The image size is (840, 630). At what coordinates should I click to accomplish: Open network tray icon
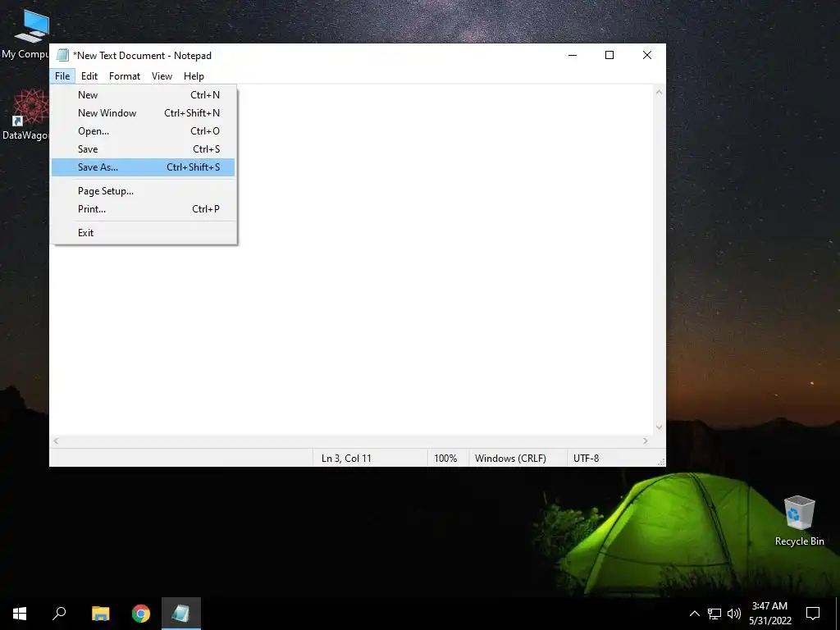(x=714, y=614)
